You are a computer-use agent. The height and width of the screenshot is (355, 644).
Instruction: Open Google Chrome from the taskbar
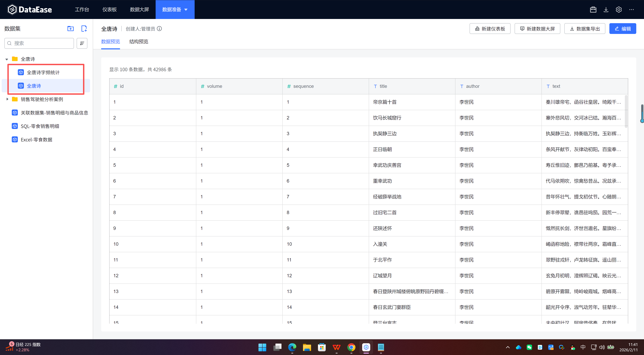tap(351, 347)
